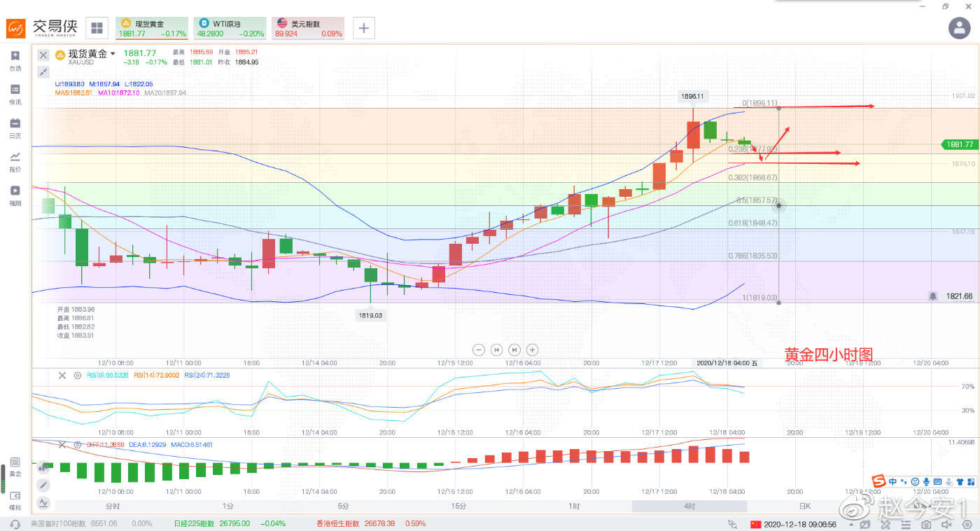Switch to the 现货黄金 instrument tab

coord(151,28)
